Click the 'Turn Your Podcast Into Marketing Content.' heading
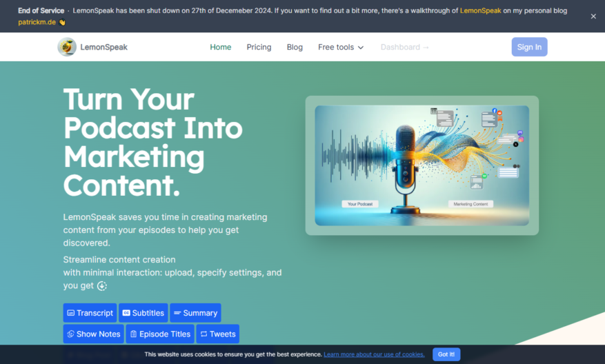This screenshot has height=364, width=605. tap(152, 142)
